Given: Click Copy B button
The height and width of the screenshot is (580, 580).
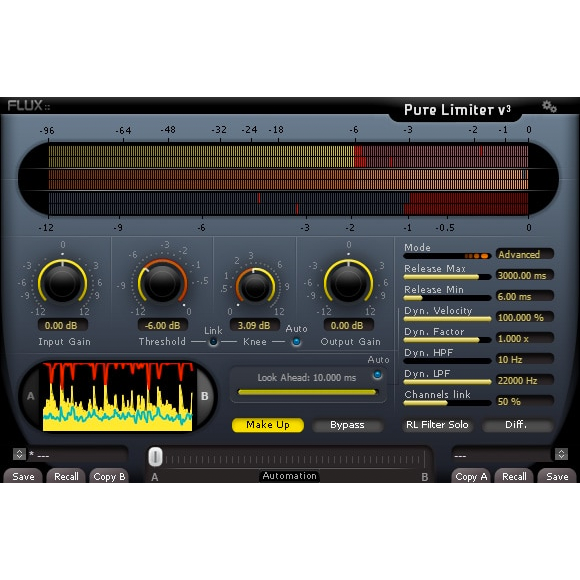Looking at the screenshot, I should (x=109, y=476).
